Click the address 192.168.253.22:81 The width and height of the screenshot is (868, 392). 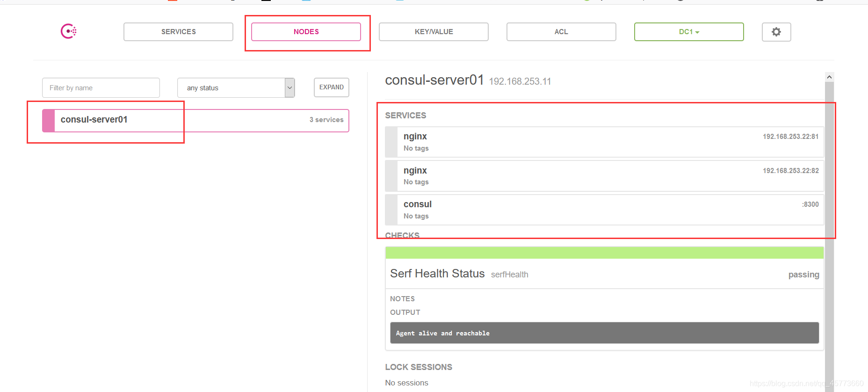[x=790, y=137]
